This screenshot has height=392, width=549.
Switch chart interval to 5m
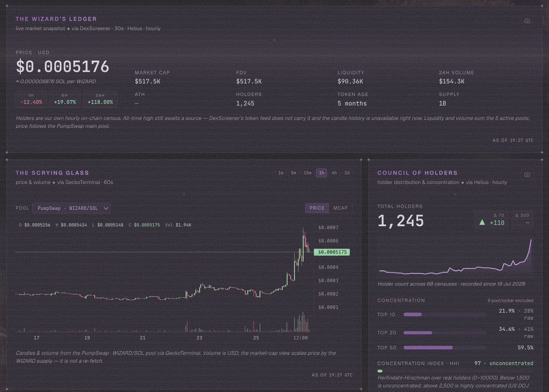pyautogui.click(x=294, y=173)
